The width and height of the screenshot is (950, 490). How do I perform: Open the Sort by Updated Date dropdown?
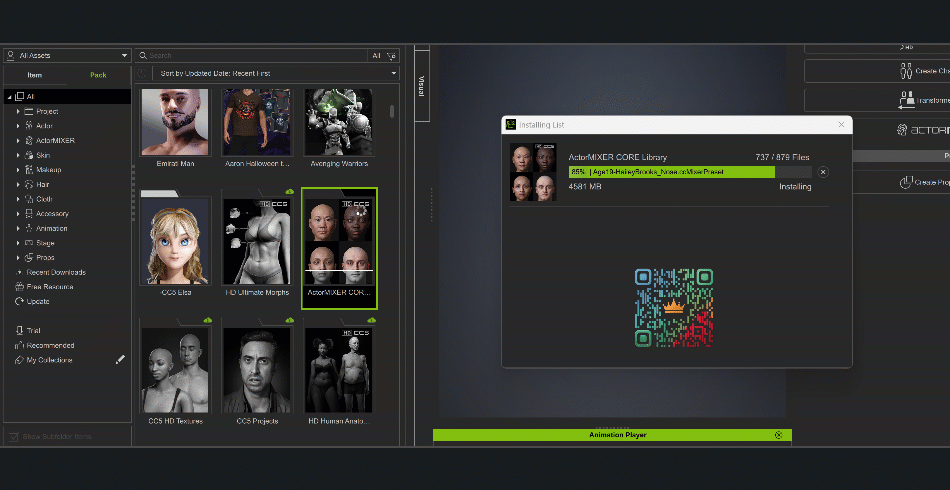coord(276,73)
